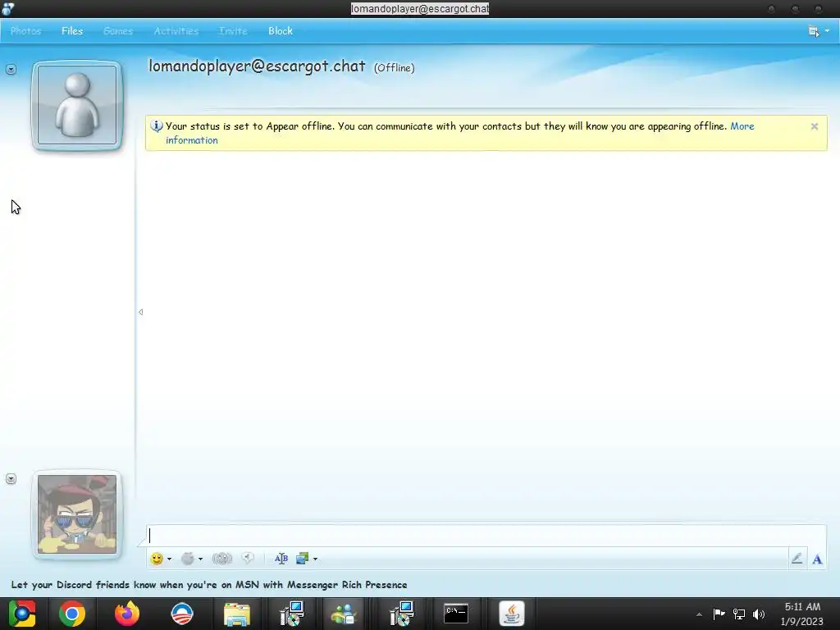Expand the background picture dropdown arrow
The height and width of the screenshot is (630, 840).
click(315, 559)
